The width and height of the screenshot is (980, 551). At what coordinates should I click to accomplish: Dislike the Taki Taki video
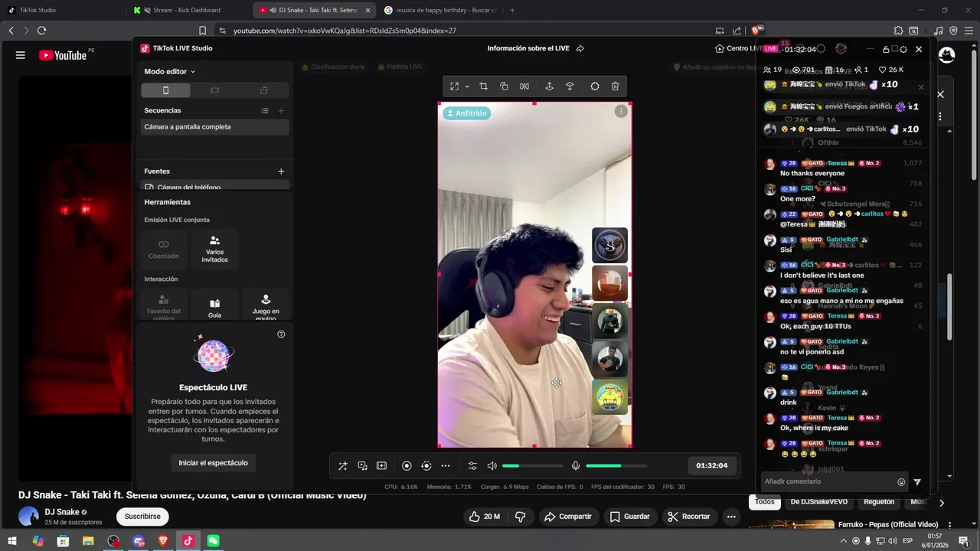(x=521, y=517)
